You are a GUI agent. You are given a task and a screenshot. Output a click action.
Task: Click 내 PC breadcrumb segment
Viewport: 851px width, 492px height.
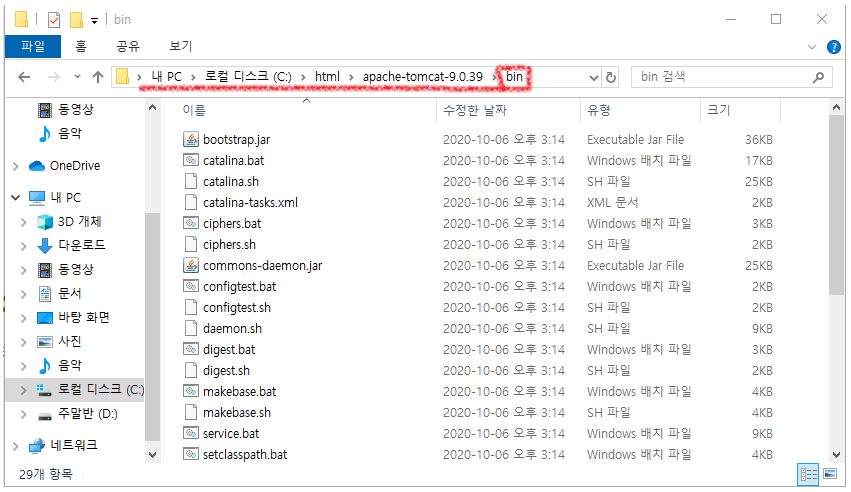click(167, 77)
